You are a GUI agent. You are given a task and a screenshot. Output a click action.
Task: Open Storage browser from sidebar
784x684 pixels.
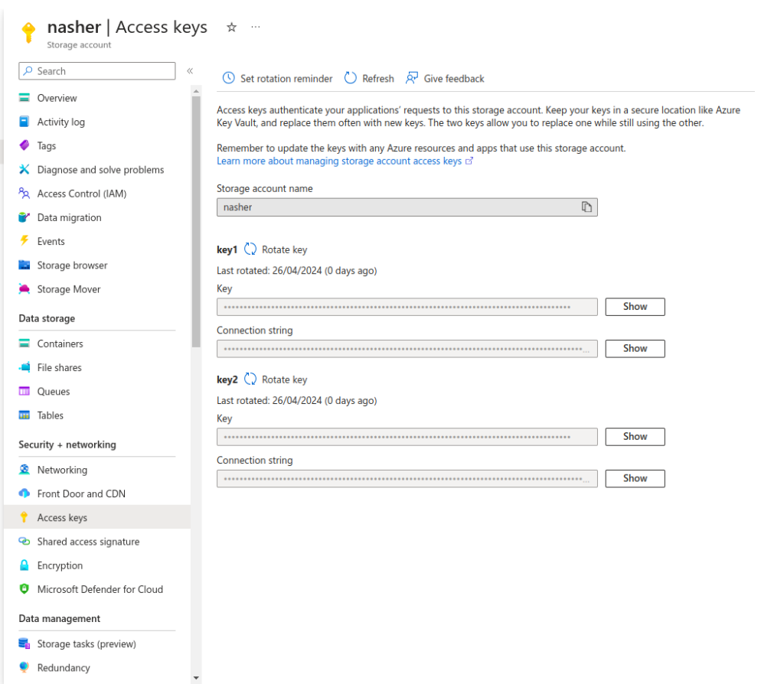coord(72,265)
